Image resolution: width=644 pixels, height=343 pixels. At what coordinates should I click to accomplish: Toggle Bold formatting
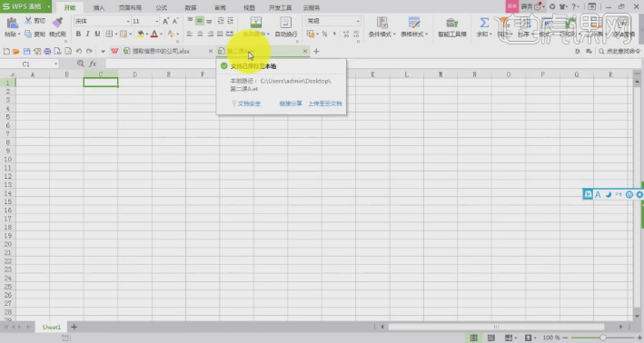[78, 34]
